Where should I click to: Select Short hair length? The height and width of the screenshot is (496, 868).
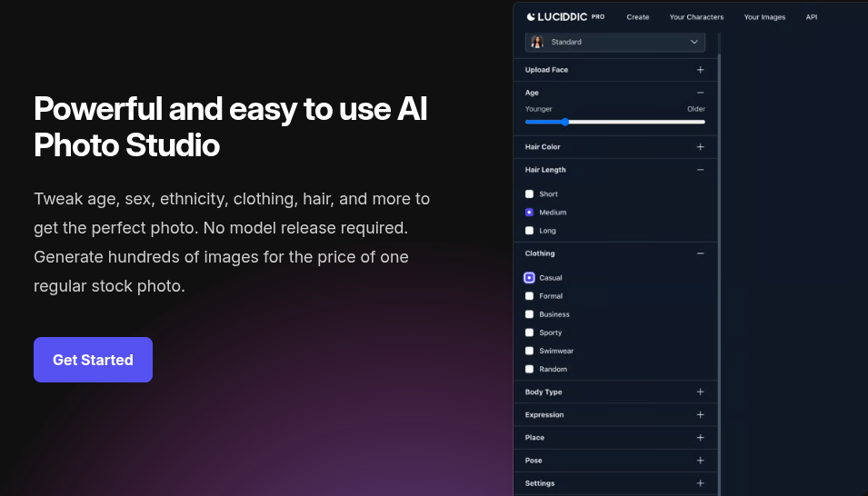pos(529,193)
